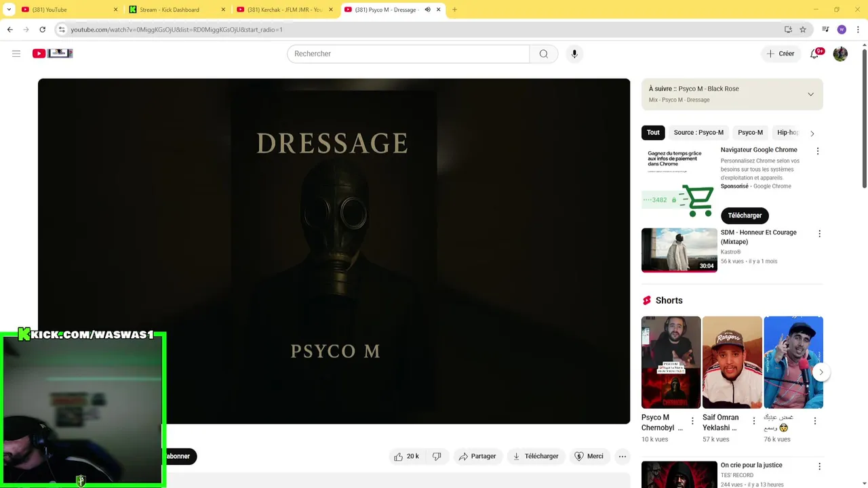This screenshot has height=488, width=868.
Task: Mute the Psyco M tab audio icon
Action: [428, 9]
